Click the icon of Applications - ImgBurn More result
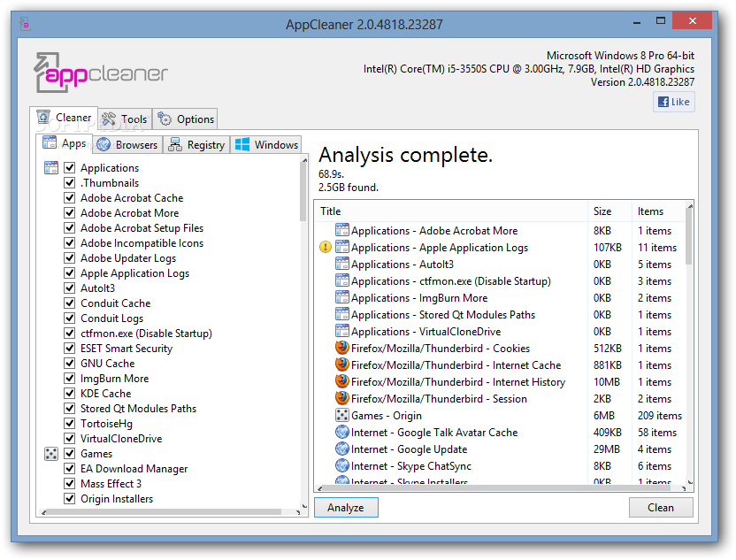736x560 pixels. pos(342,297)
